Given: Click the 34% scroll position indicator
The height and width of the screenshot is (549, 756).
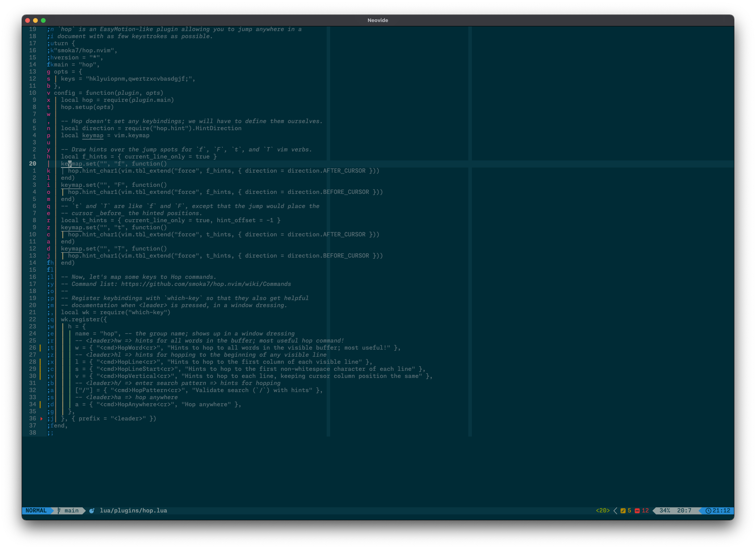Looking at the screenshot, I should pyautogui.click(x=665, y=510).
